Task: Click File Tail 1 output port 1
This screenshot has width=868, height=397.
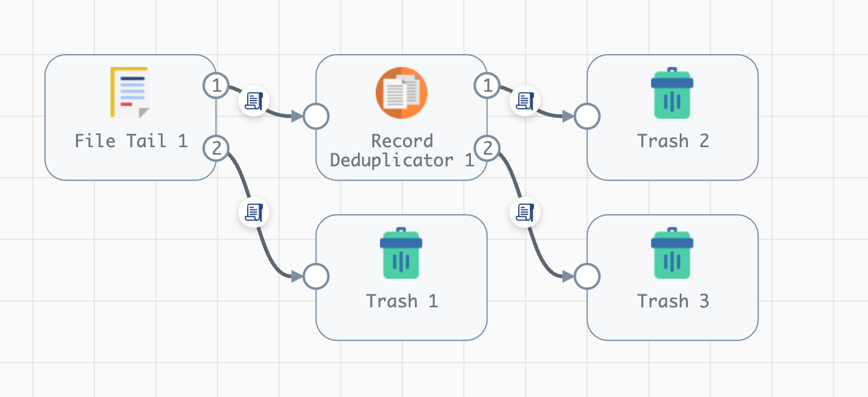Action: (x=216, y=86)
